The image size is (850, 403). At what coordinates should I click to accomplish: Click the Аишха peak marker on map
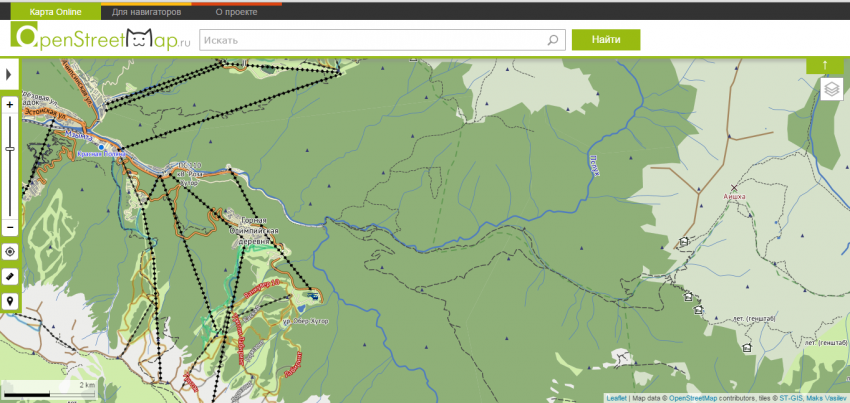point(735,188)
